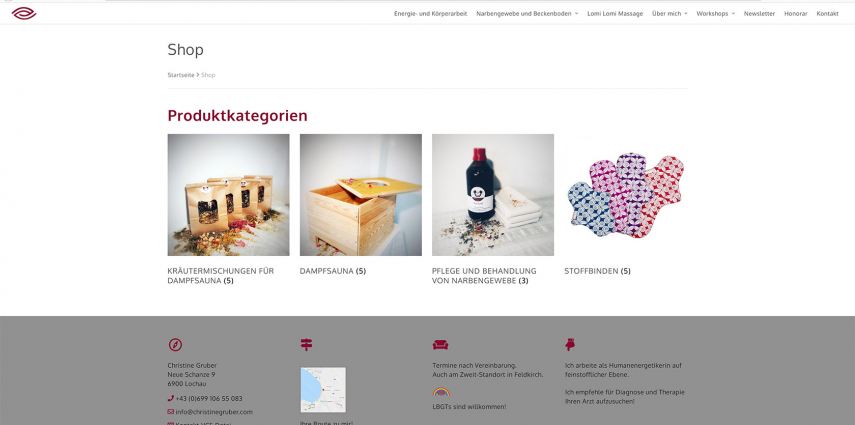Click the compass icon in the footer
Viewport: 855px width, 425px height.
click(175, 345)
